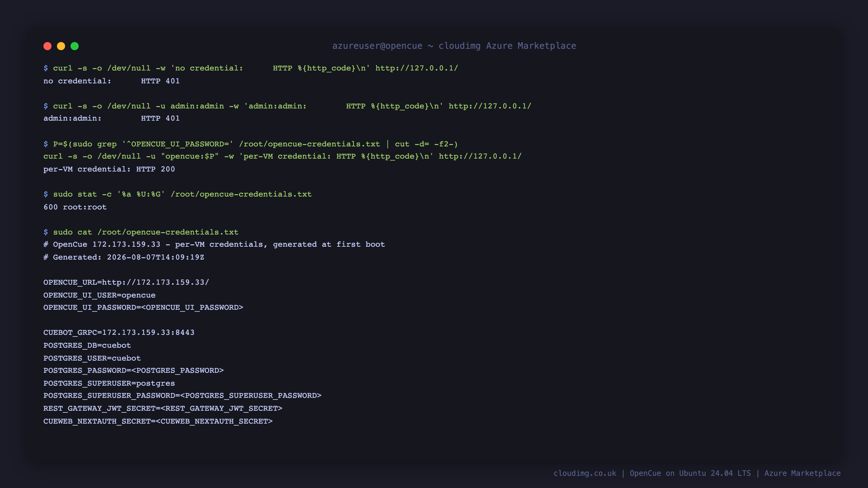This screenshot has height=488, width=868.
Task: Click the red close window dot
Action: click(x=47, y=46)
